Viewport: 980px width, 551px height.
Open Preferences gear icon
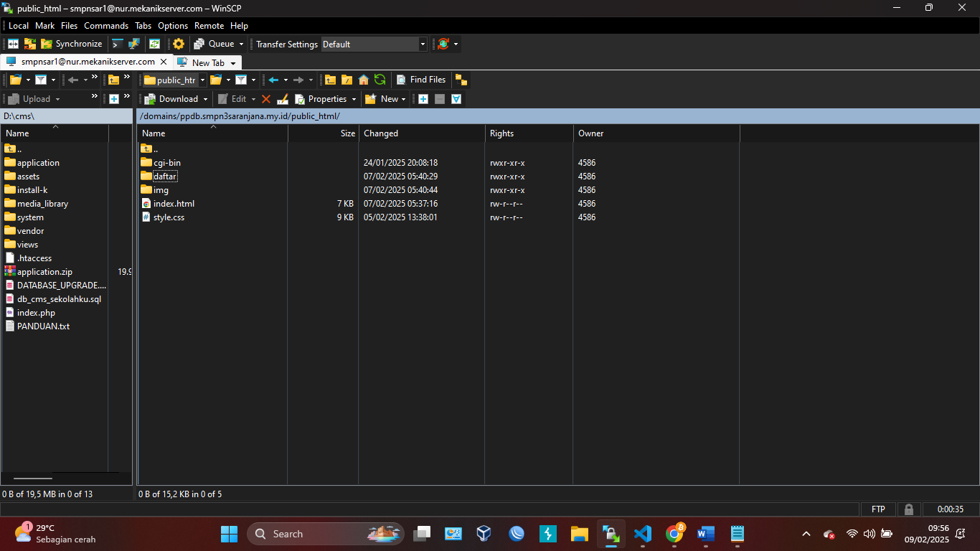click(x=179, y=44)
